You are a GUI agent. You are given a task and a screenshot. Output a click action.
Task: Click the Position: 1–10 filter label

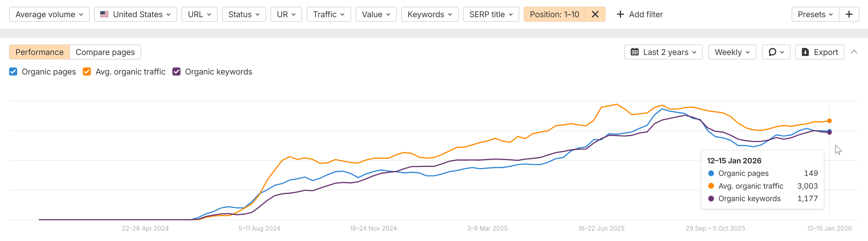pos(554,15)
